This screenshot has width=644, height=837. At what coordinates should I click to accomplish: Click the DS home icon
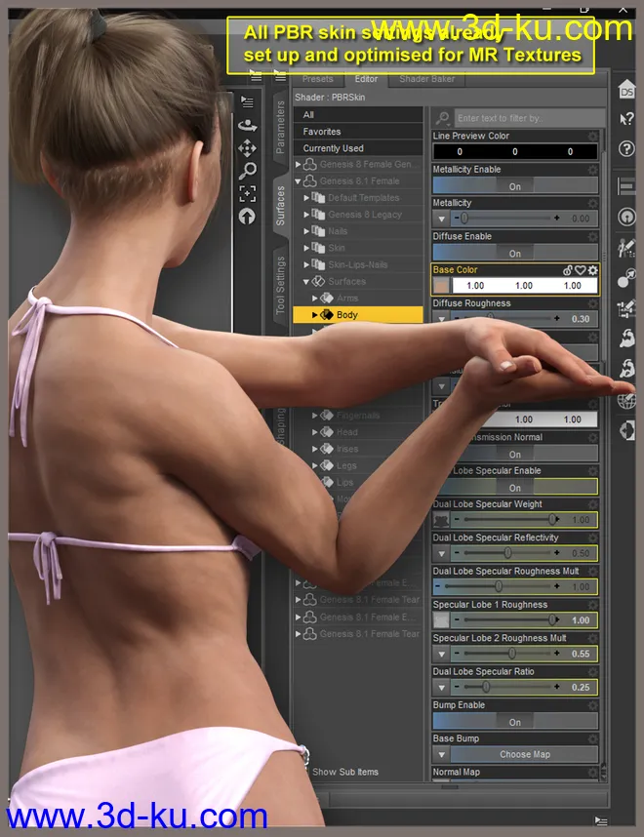pos(626,90)
